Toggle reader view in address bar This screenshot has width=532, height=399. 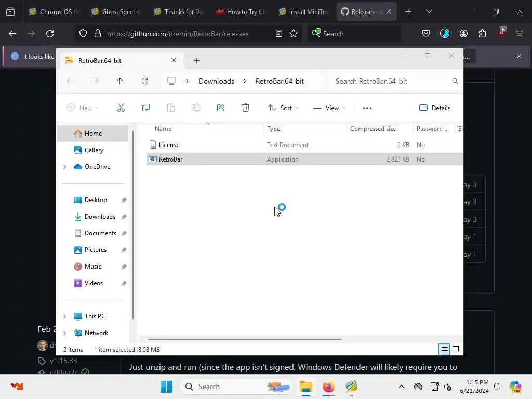[279, 33]
